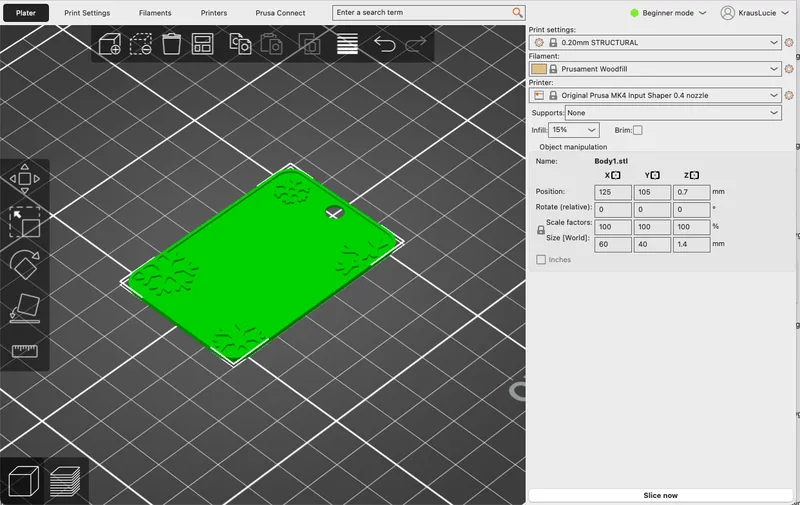Image resolution: width=800 pixels, height=505 pixels.
Task: Click the user account avatar icon
Action: [x=728, y=13]
